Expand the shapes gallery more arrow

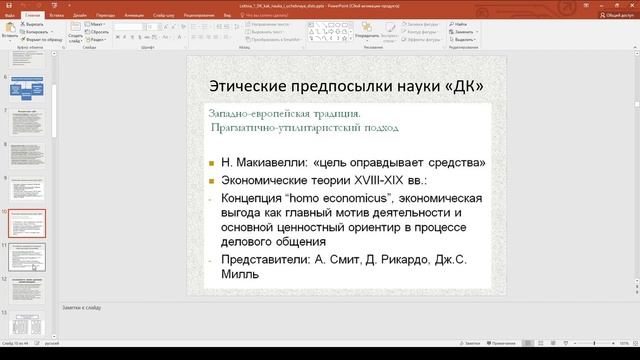click(351, 39)
